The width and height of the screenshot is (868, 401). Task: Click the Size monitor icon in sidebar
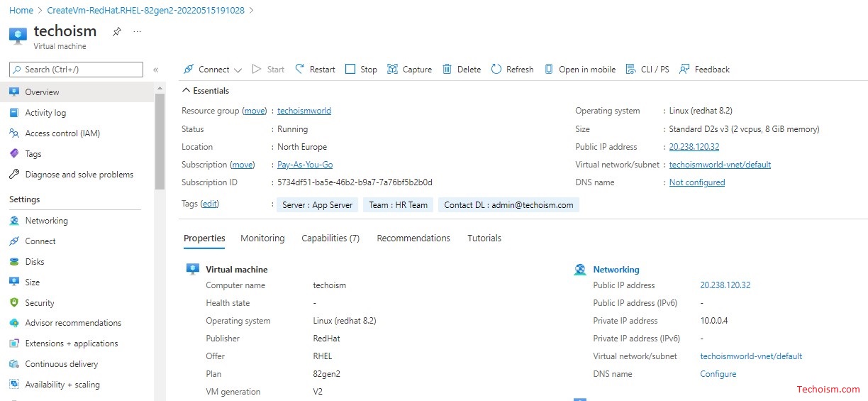[13, 282]
